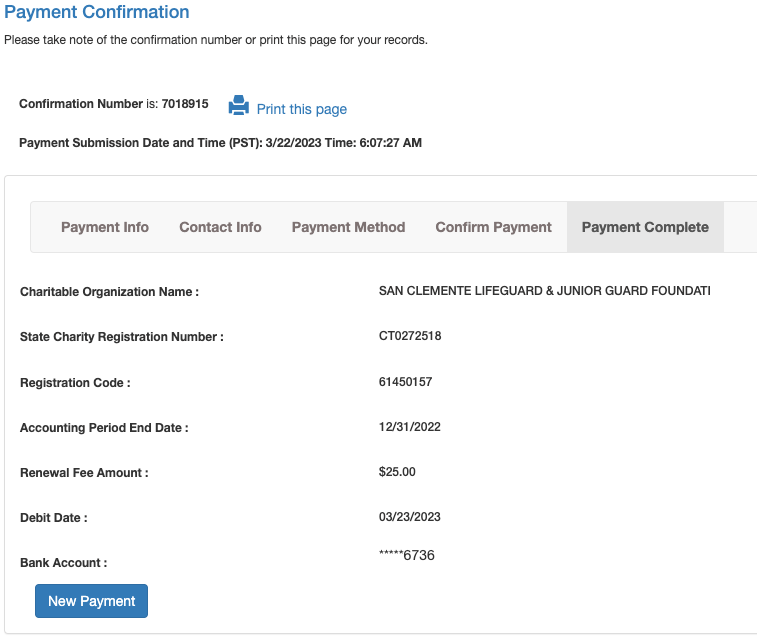
Task: Click registration number CT0272518
Action: 410,336
